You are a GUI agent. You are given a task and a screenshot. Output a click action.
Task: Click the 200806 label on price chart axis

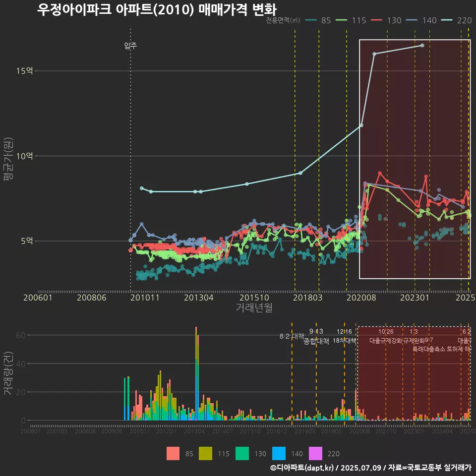tap(92, 297)
